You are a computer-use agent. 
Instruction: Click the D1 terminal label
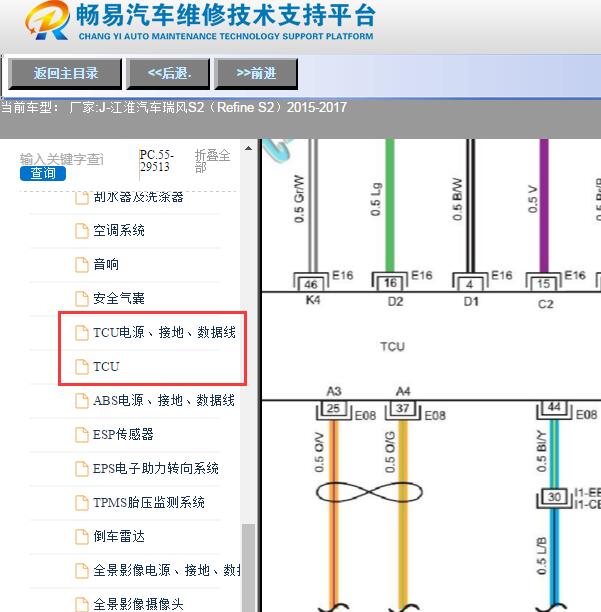(471, 301)
